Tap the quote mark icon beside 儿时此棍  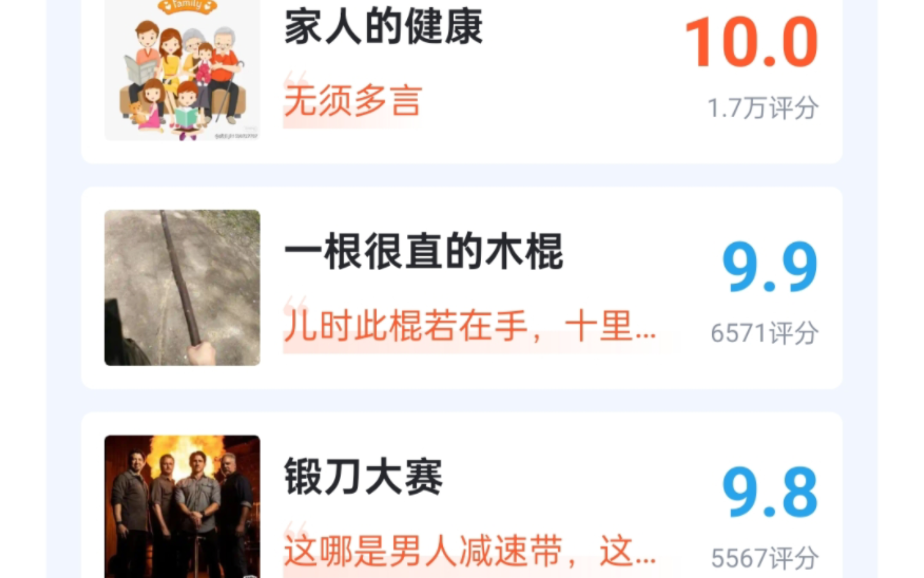point(296,303)
